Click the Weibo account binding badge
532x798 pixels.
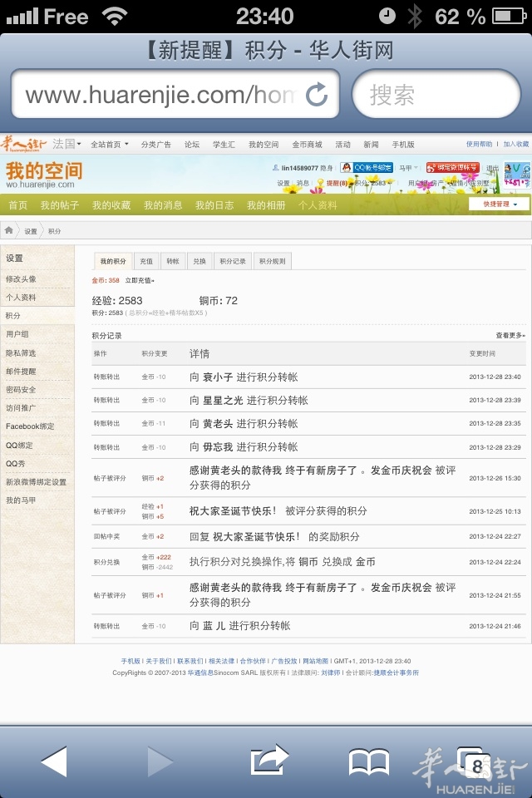pos(452,168)
